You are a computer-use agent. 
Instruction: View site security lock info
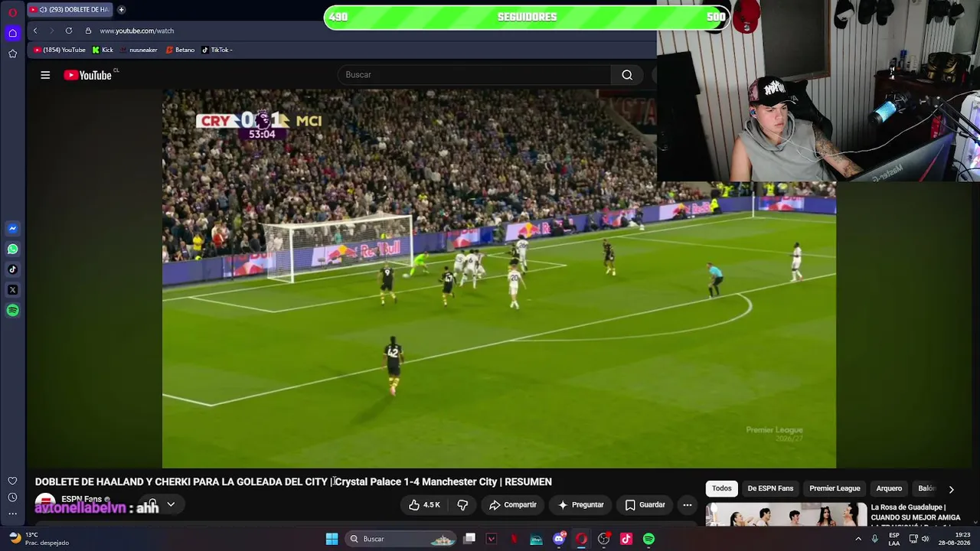(x=88, y=31)
